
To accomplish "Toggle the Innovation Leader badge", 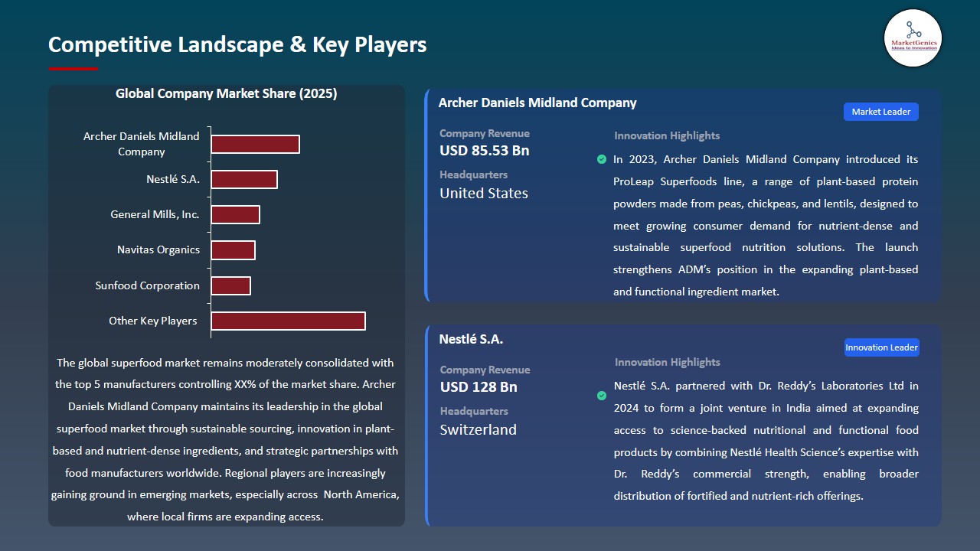I will click(881, 347).
